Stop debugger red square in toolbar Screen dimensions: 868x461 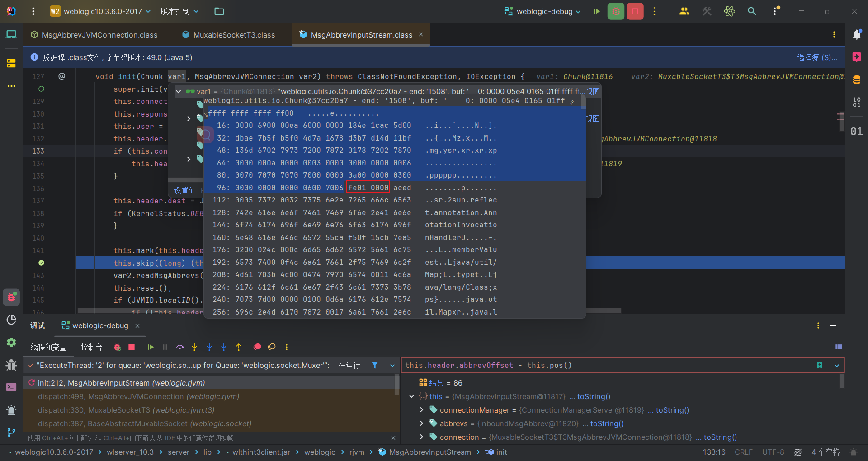[x=132, y=347]
